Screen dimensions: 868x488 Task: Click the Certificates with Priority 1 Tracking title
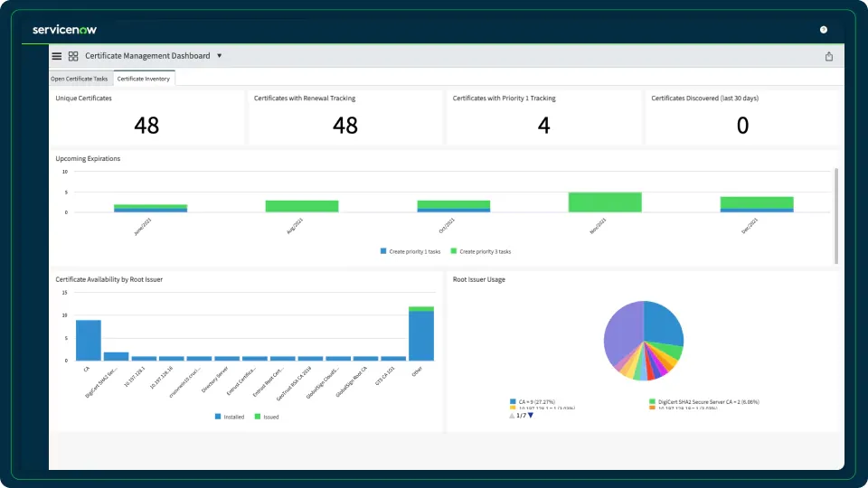(504, 98)
